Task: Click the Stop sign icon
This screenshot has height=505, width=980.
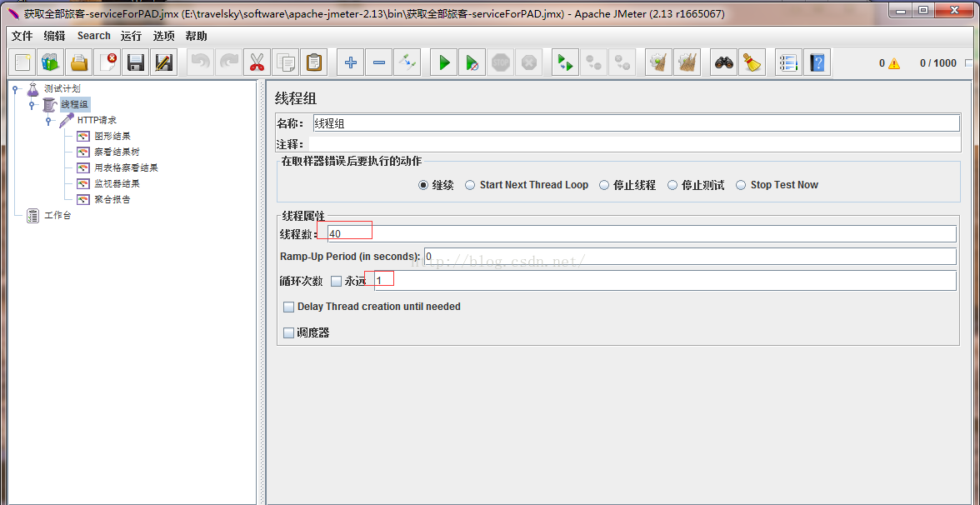Action: click(x=501, y=62)
